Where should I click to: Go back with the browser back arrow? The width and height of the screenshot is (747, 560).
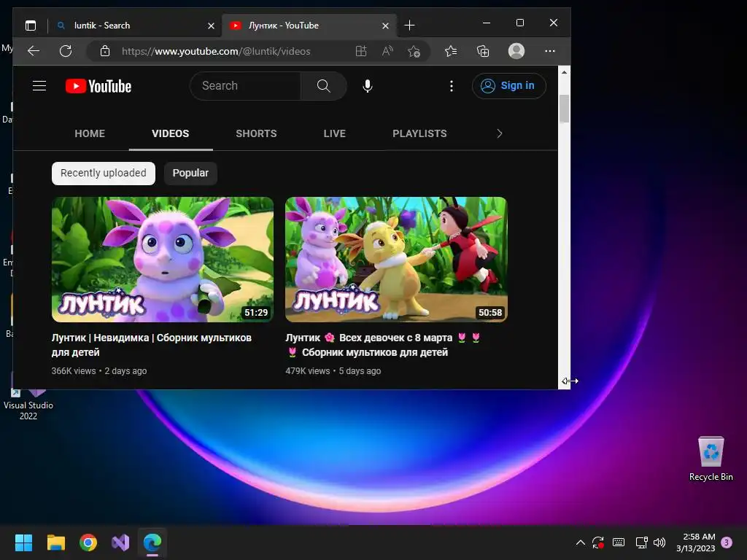pyautogui.click(x=34, y=51)
